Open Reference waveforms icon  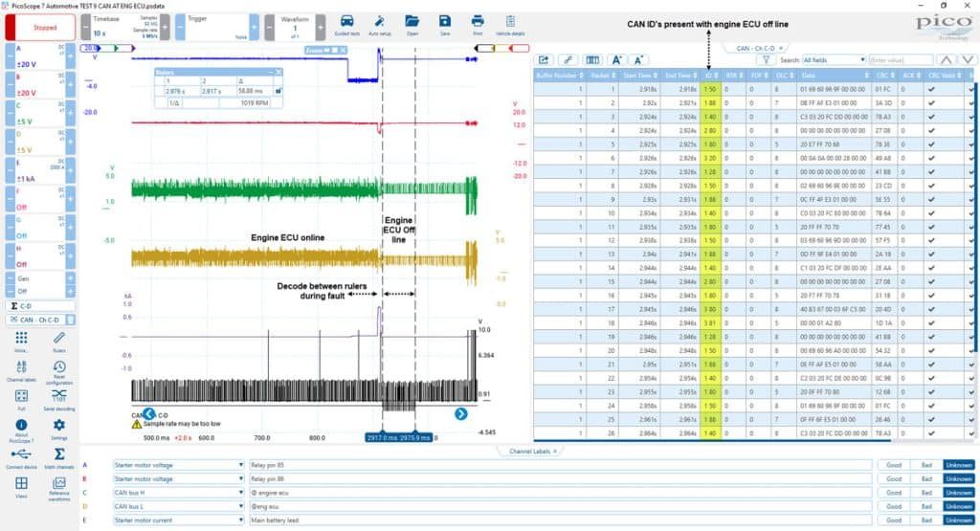pyautogui.click(x=58, y=488)
